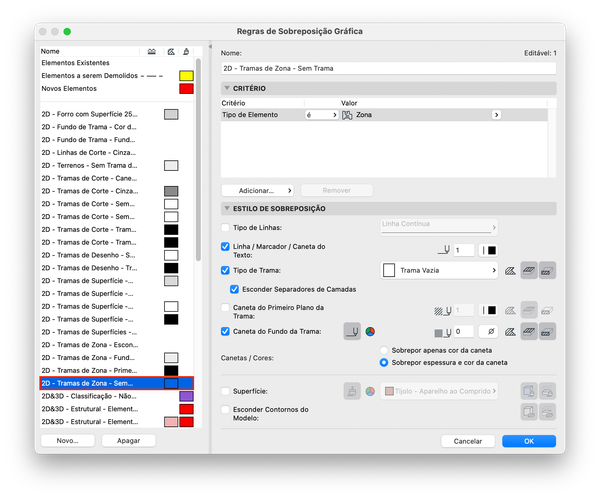Collapse left panel using divider arrow

coord(210,47)
